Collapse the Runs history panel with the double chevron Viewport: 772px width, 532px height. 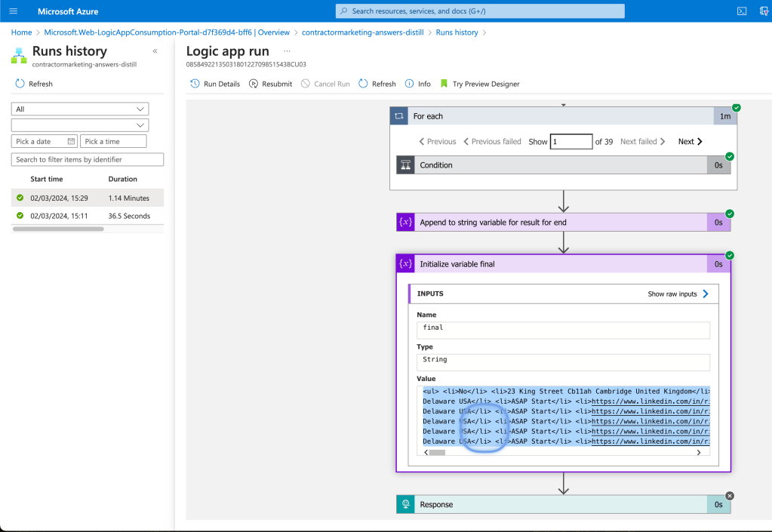click(x=155, y=51)
